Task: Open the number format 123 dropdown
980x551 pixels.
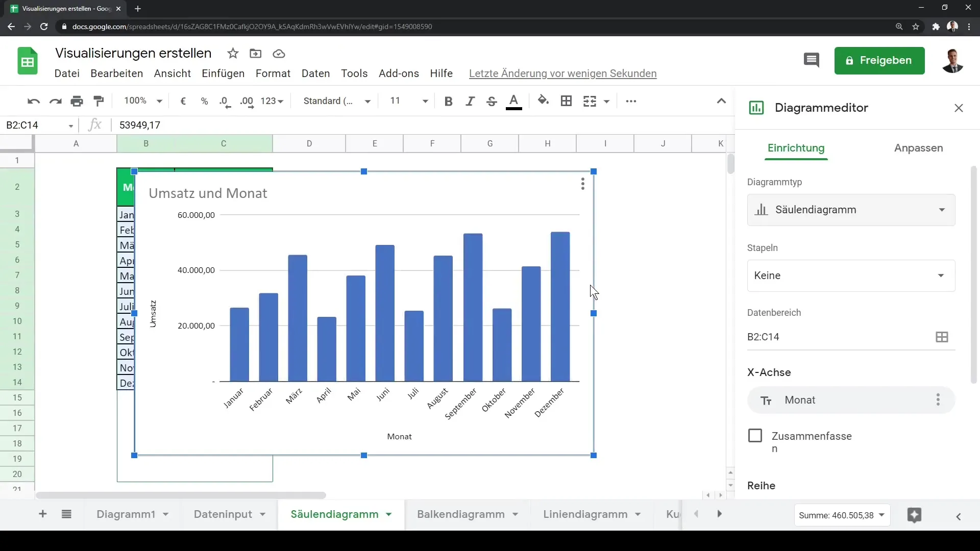Action: [x=272, y=101]
